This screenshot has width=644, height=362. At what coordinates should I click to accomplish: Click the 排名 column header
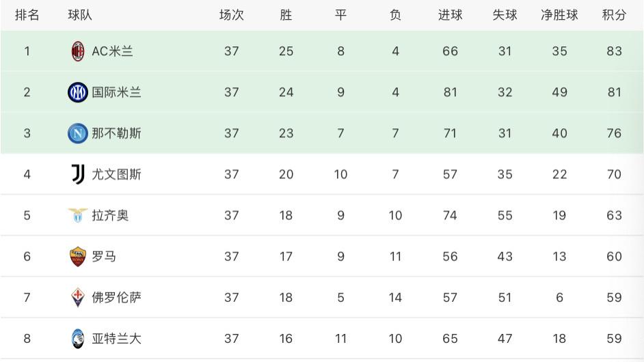pos(27,15)
